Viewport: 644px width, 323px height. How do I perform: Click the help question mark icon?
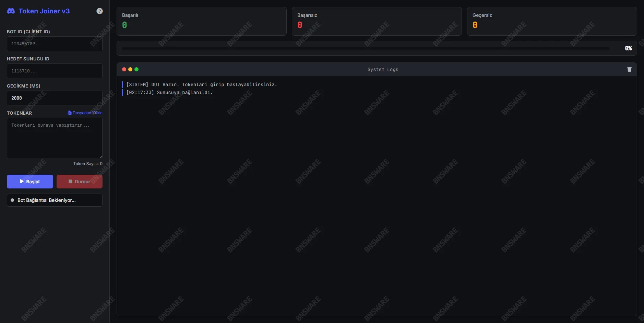pos(99,11)
